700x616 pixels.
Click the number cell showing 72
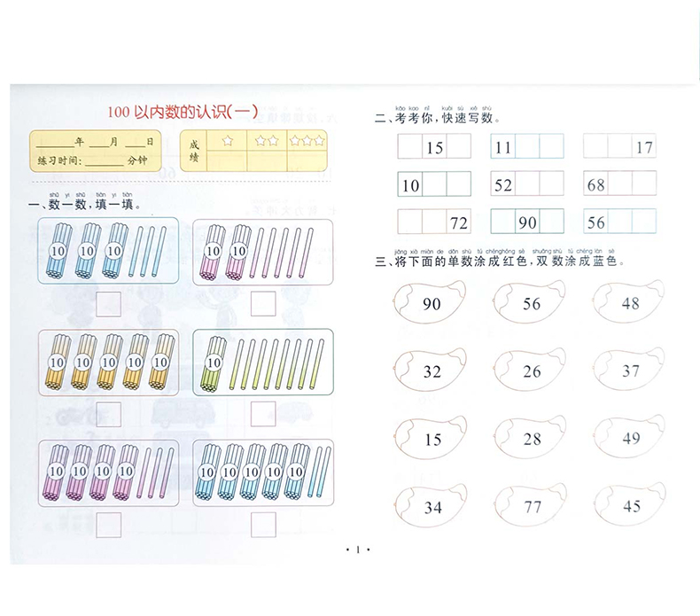(x=459, y=222)
